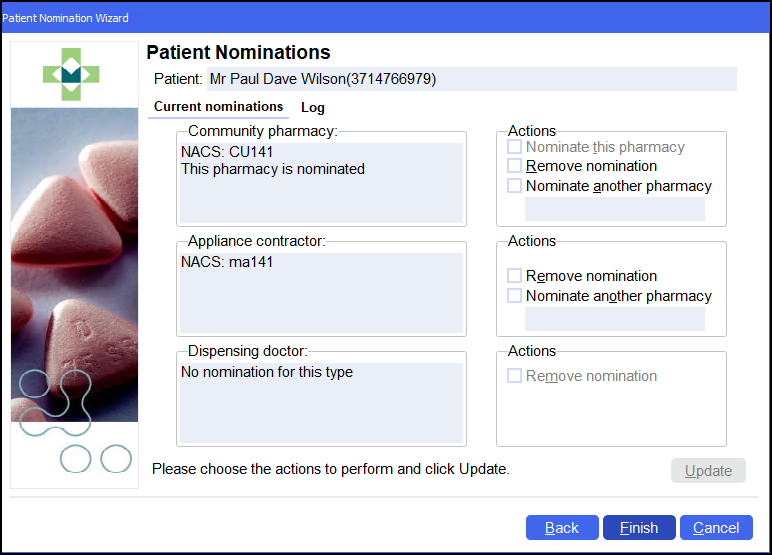Enable Nominate another pharmacy for appliance contractor
Image resolution: width=772 pixels, height=555 pixels.
515,296
